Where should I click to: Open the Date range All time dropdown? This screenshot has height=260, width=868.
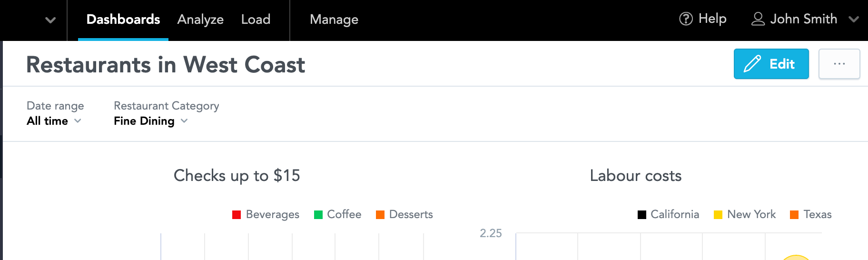(54, 121)
